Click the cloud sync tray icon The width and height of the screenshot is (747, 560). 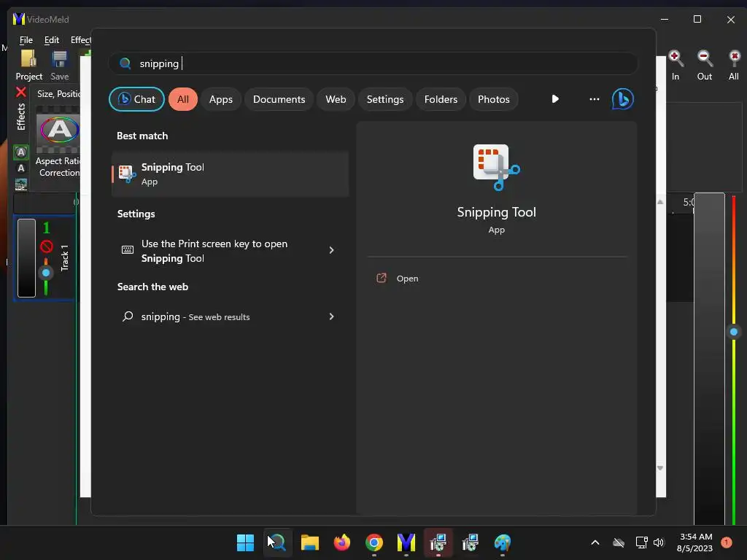(x=619, y=542)
